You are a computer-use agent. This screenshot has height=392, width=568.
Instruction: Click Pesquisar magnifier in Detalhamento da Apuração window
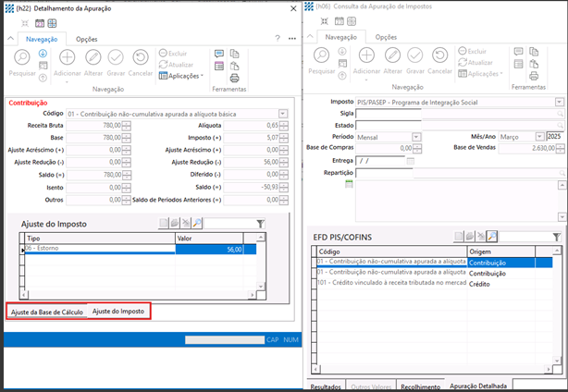click(x=22, y=57)
